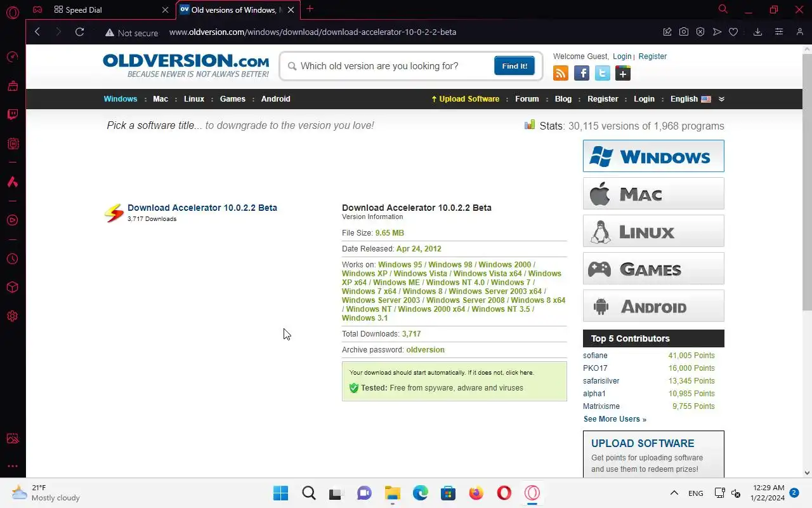Click the plus share icon beside Twitter
Image resolution: width=812 pixels, height=508 pixels.
[x=623, y=73]
